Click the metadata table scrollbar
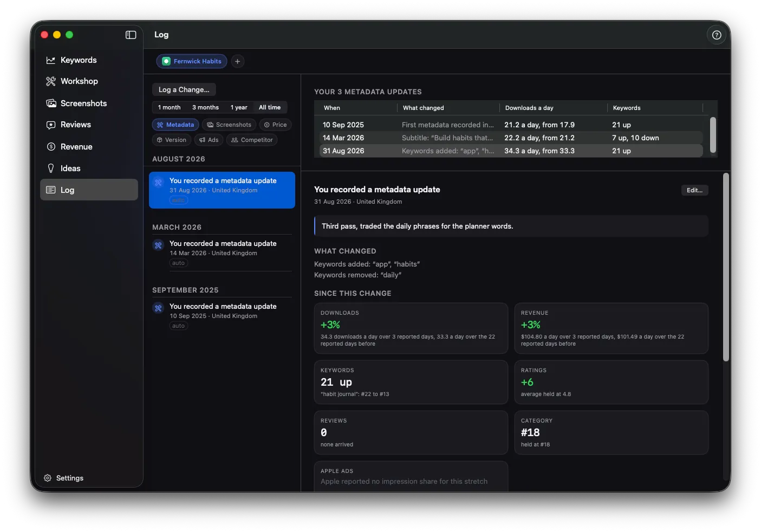The image size is (761, 532). [713, 135]
